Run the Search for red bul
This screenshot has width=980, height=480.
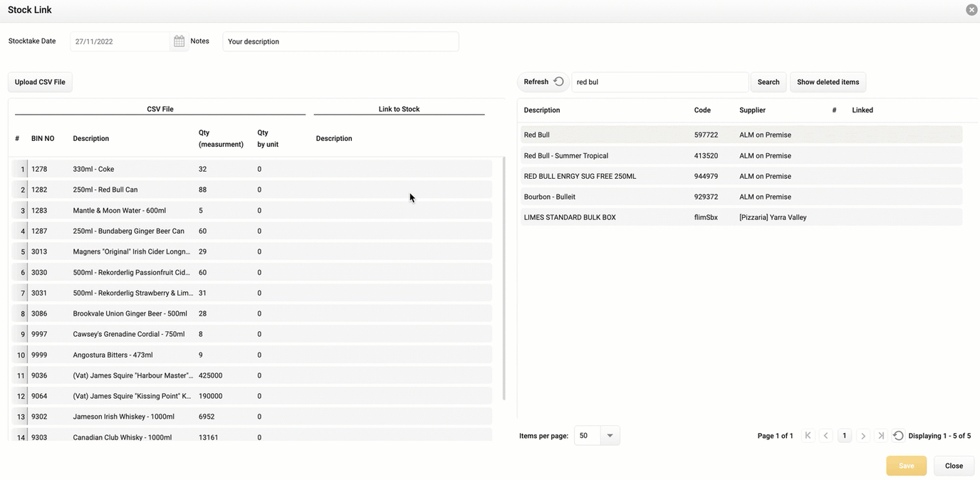[768, 81]
